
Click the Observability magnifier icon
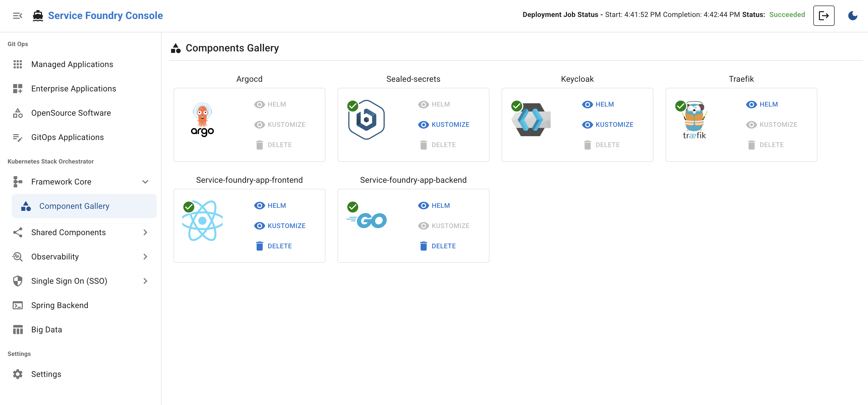point(17,257)
